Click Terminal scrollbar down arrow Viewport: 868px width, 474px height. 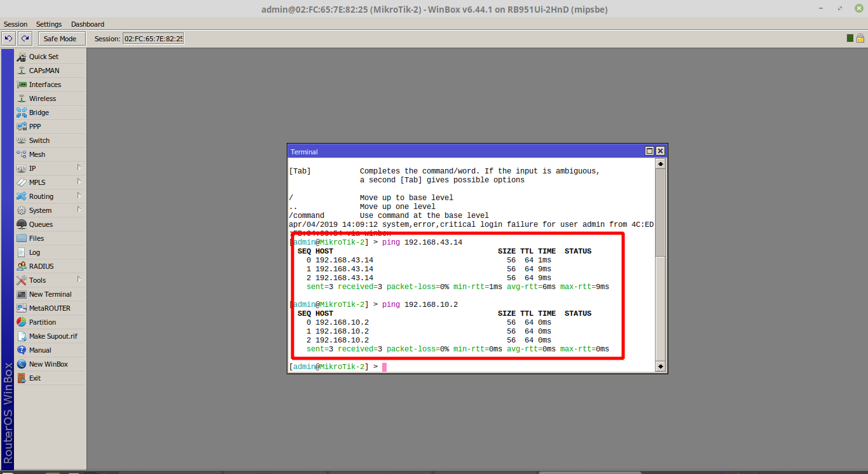click(660, 367)
